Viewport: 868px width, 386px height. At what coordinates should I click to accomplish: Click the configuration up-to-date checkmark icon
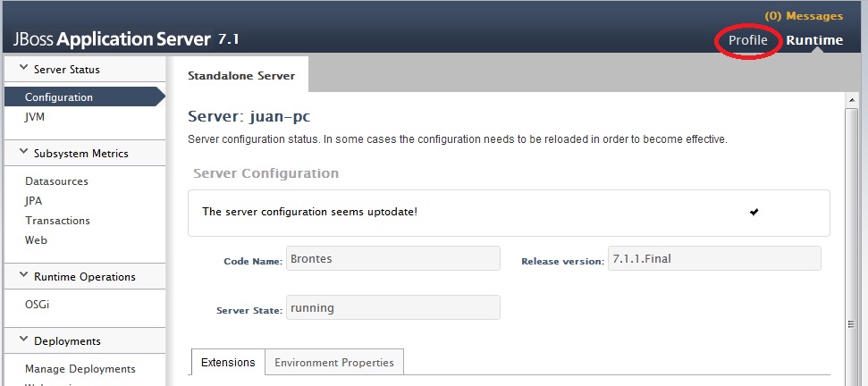(x=754, y=212)
